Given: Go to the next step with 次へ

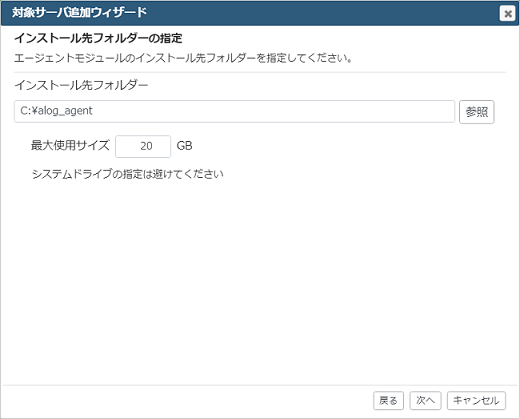Looking at the screenshot, I should (x=425, y=400).
